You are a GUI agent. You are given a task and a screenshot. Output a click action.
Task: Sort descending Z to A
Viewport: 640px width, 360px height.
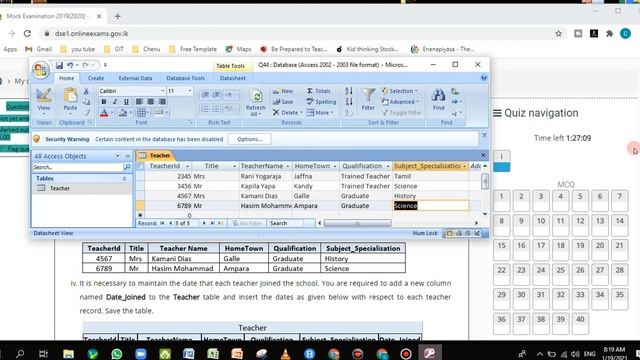(x=349, y=102)
